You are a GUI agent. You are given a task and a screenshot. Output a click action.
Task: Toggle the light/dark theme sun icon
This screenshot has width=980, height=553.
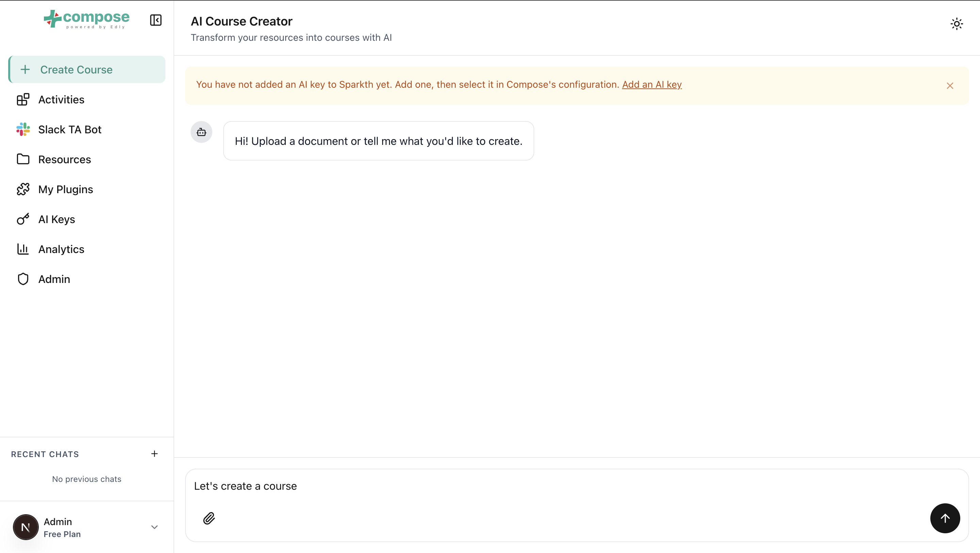[957, 24]
